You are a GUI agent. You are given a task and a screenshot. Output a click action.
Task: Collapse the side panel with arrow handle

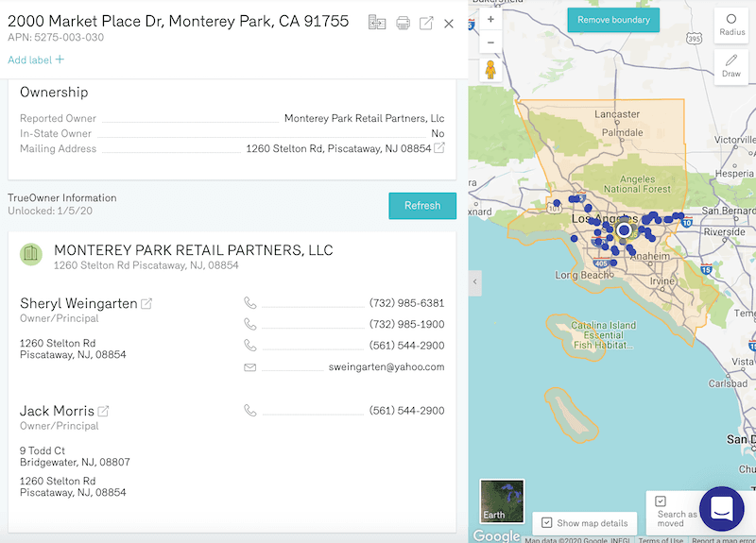pyautogui.click(x=475, y=282)
